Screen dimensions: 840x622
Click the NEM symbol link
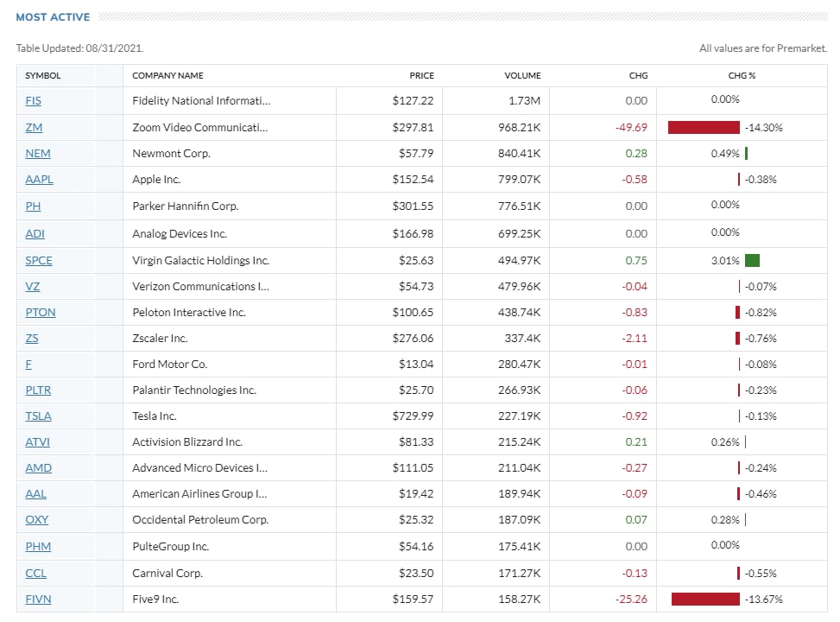[38, 154]
